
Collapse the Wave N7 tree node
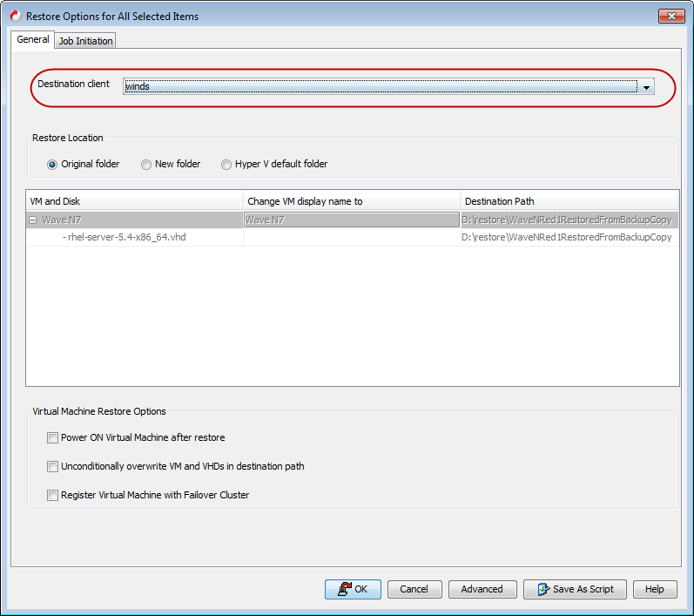[33, 220]
